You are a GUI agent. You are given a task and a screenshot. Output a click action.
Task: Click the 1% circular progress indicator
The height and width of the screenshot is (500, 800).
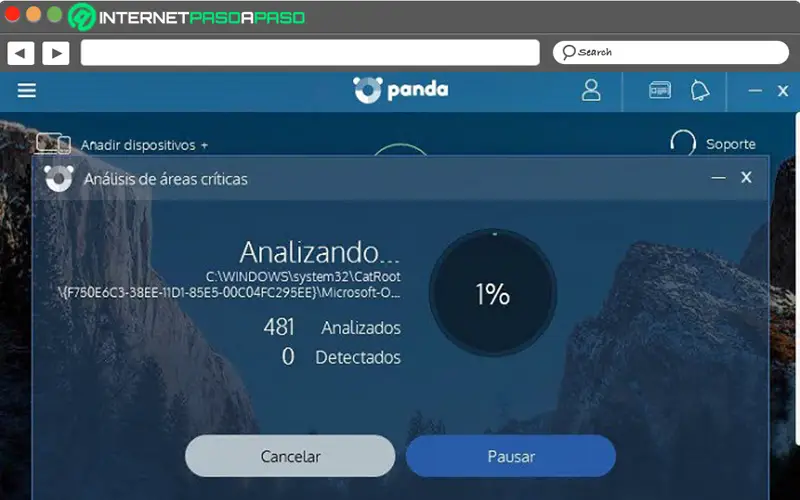pyautogui.click(x=493, y=292)
